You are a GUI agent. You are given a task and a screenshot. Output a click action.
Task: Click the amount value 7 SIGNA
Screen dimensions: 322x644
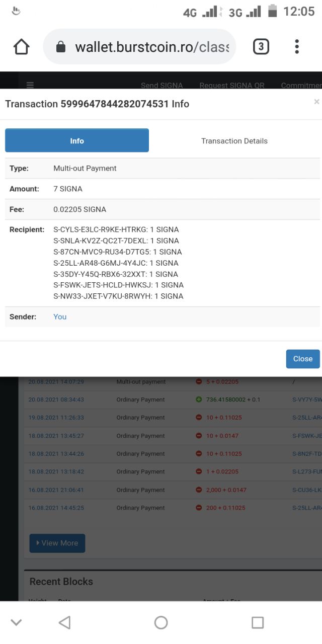[x=68, y=189]
